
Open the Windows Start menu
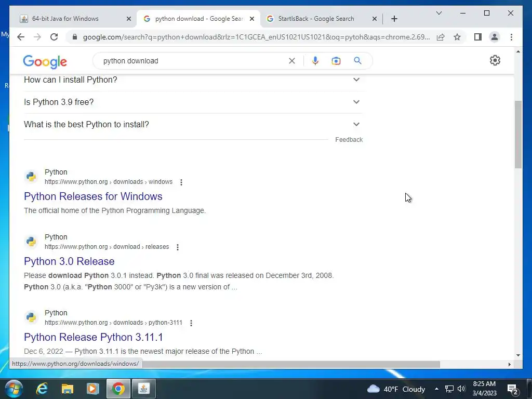14,389
